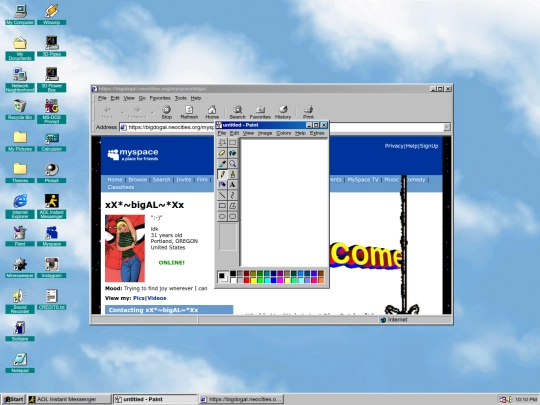Select the Pinball desktop icon
The image size is (540, 405).
[x=52, y=173]
